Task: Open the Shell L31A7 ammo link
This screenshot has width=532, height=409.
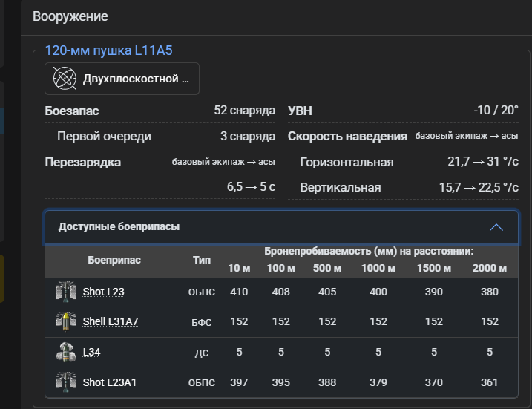Action: [111, 321]
